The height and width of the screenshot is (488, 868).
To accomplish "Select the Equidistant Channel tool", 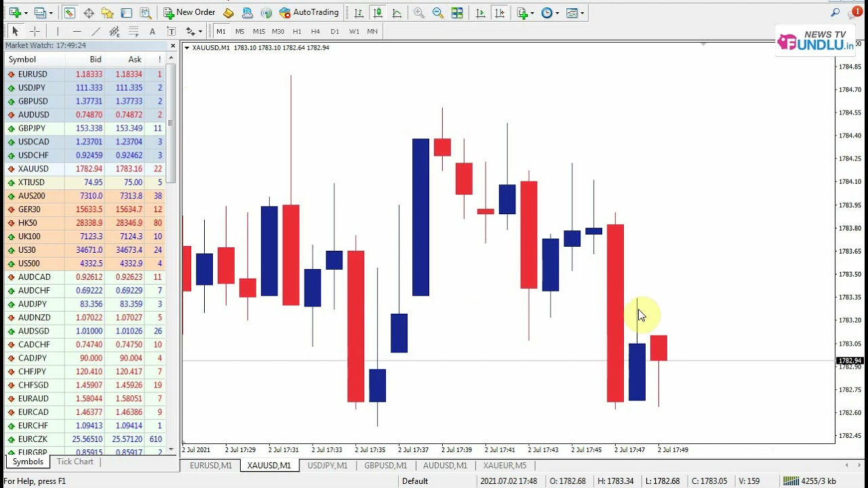I will click(115, 31).
